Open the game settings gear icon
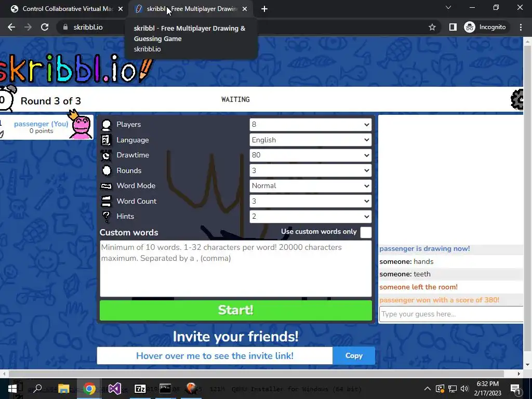 pos(517,99)
